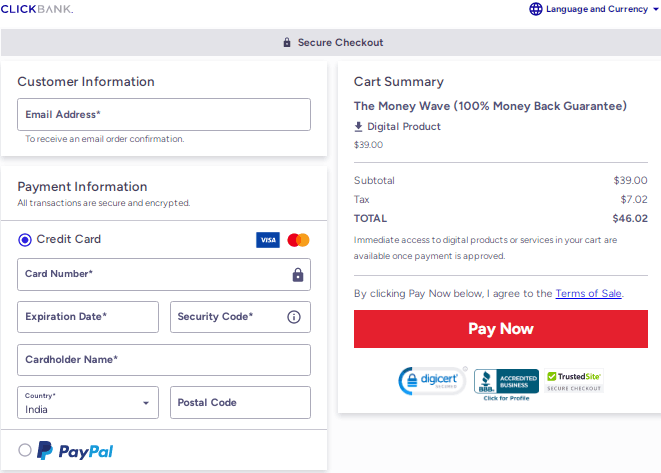The height and width of the screenshot is (473, 661).
Task: Click the ClickBank logo
Action: [36, 9]
